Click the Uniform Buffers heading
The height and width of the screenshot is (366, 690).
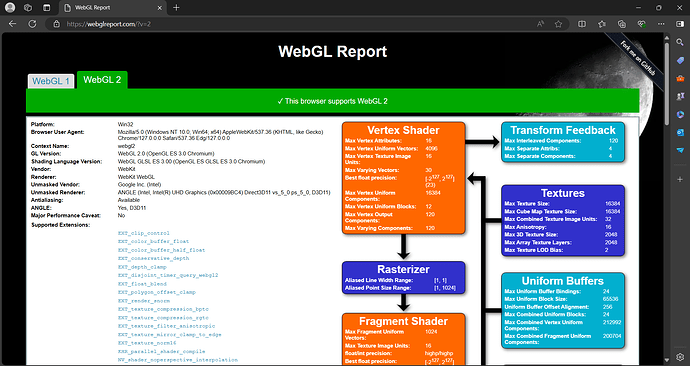(x=562, y=281)
